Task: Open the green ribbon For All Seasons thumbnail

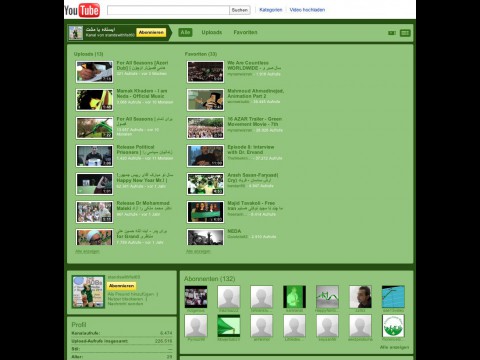Action: coord(94,128)
